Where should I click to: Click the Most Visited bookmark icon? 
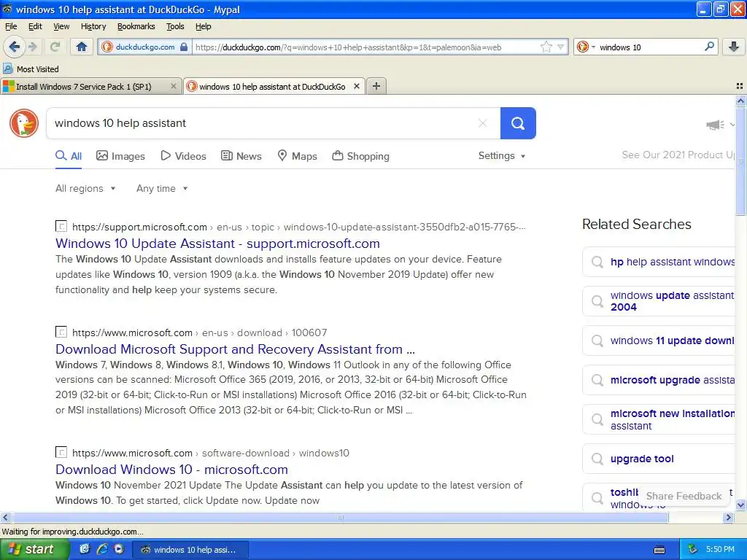point(7,69)
